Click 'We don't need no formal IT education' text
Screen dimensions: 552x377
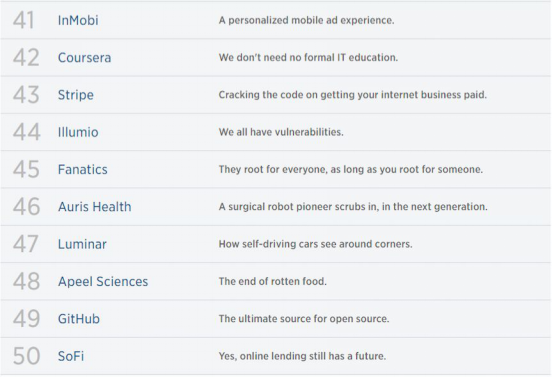308,58
